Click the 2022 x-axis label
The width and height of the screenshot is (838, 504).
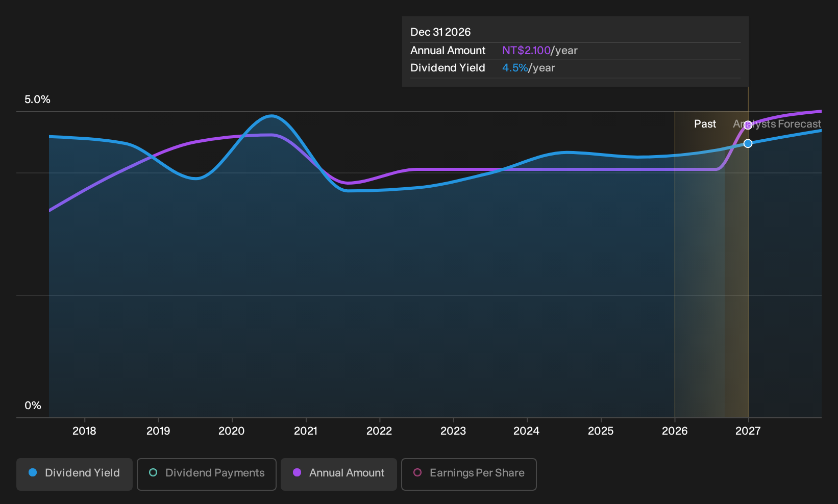379,431
